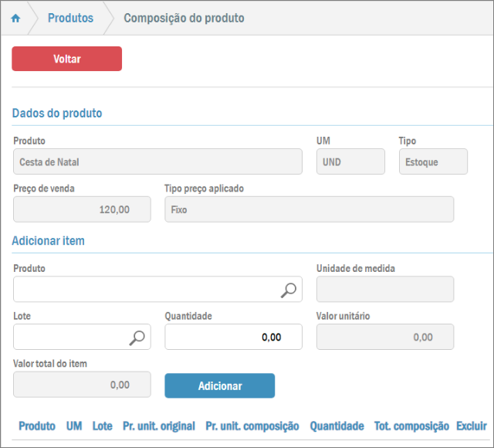
Task: Click the Quantidade input field
Action: point(233,337)
